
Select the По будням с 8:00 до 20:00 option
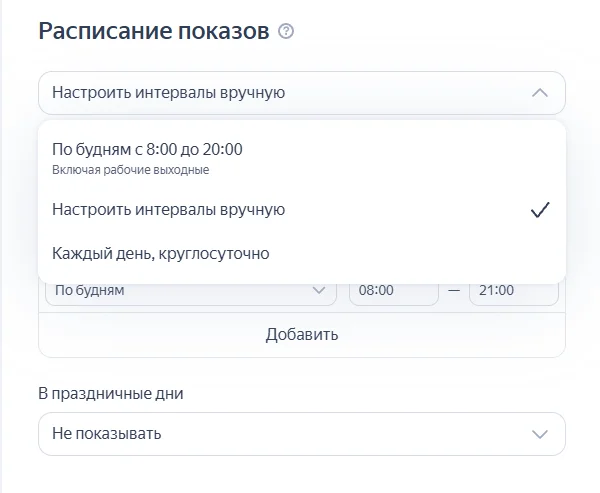[x=147, y=150]
